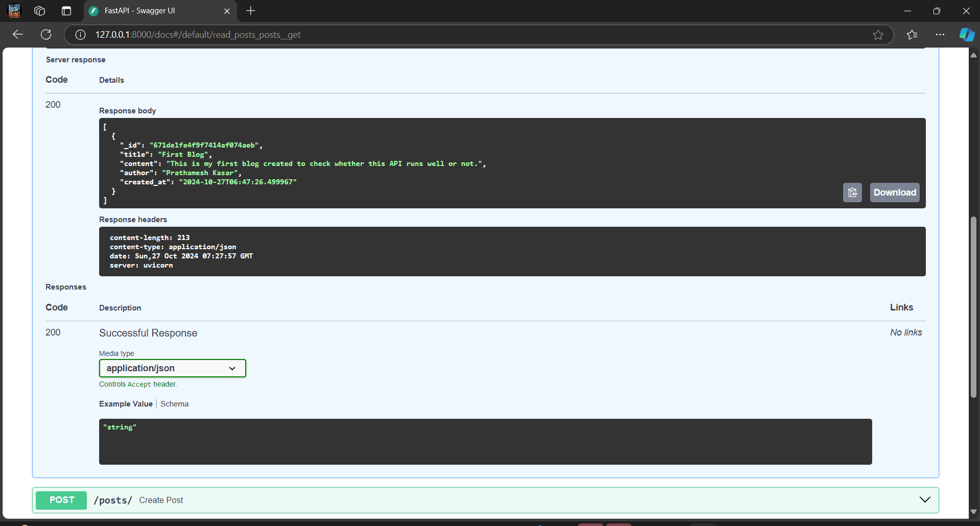The width and height of the screenshot is (980, 526).
Task: View site information icon in address bar
Action: coord(80,35)
